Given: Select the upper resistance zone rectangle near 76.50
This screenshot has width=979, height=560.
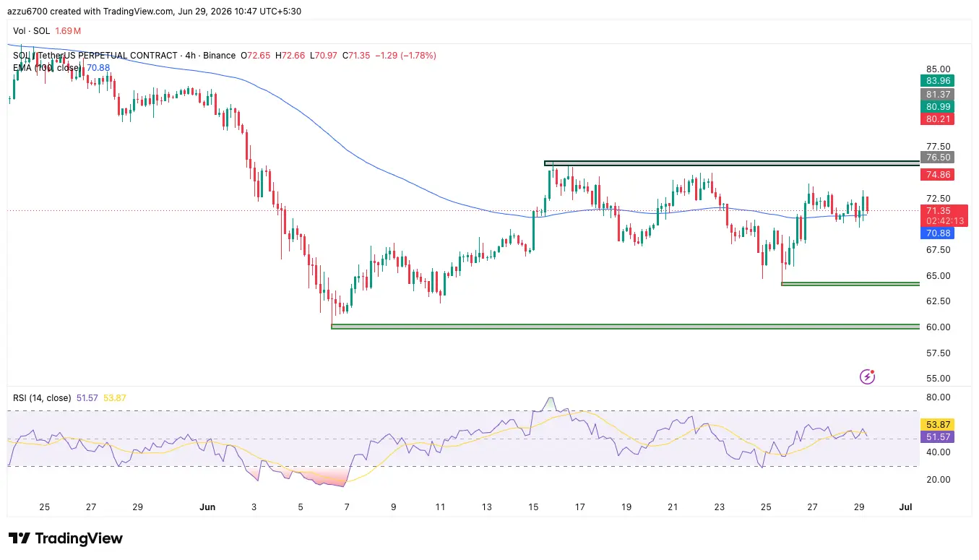Looking at the screenshot, I should pos(732,164).
